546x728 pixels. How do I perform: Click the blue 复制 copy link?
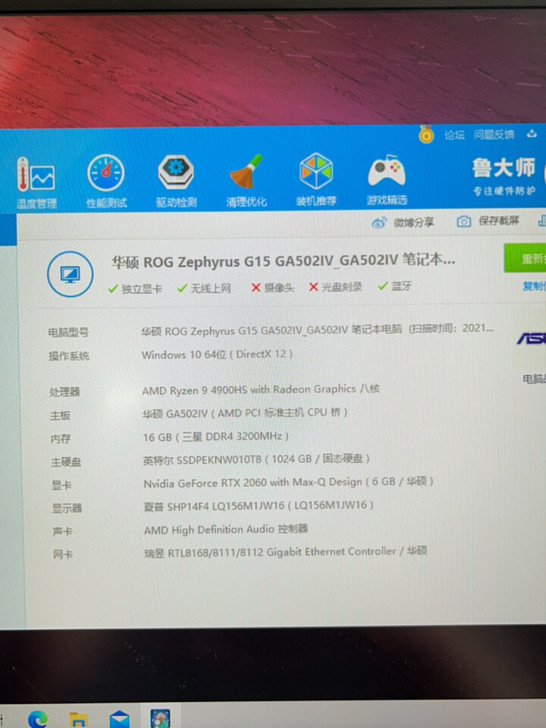pyautogui.click(x=534, y=286)
